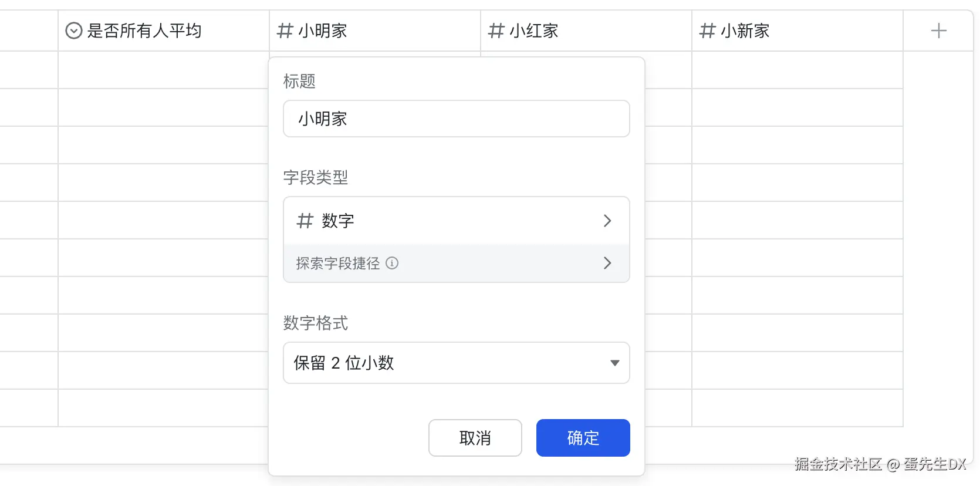Select the 小红家 column header text
Screen dimensions: 980x486
coord(534,31)
